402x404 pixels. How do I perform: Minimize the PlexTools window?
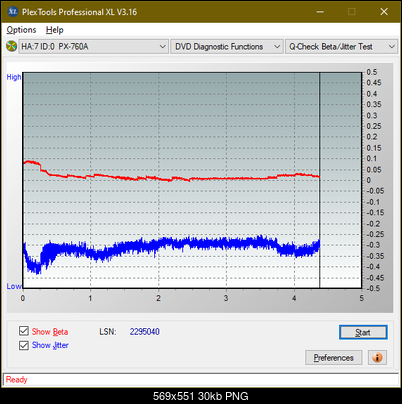(320, 12)
